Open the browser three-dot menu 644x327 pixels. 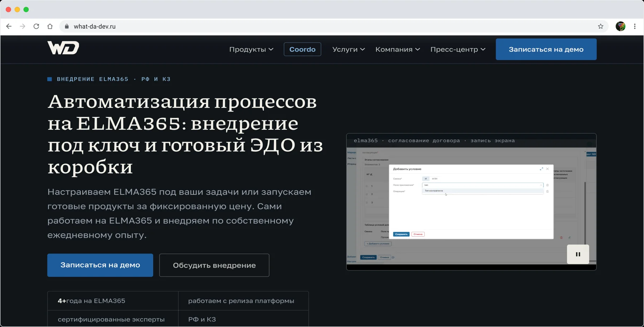(x=635, y=26)
